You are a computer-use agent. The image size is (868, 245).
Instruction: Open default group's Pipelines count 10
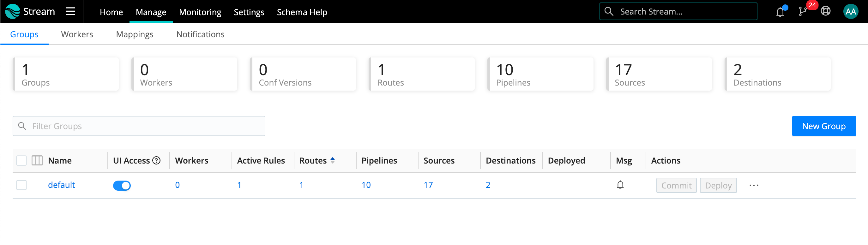(x=366, y=185)
